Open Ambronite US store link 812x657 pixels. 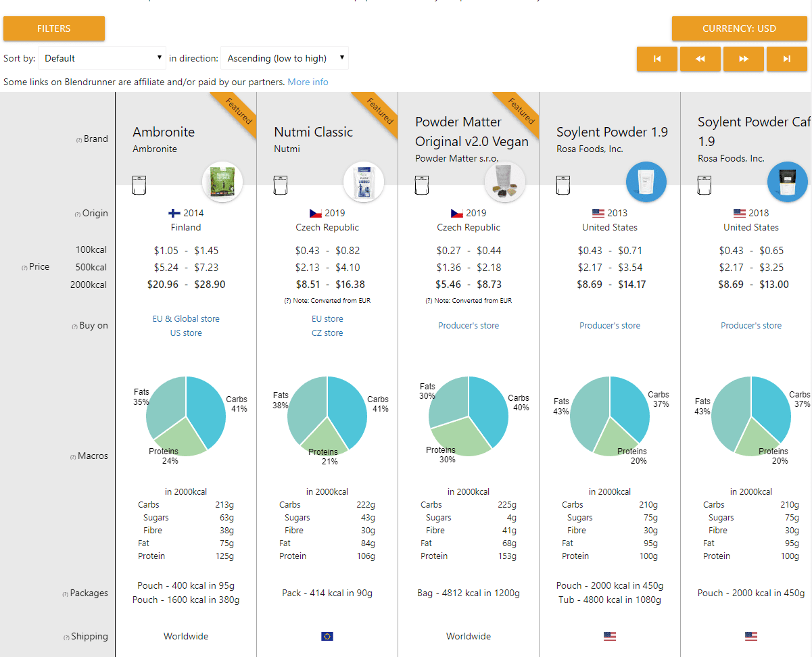pos(186,333)
